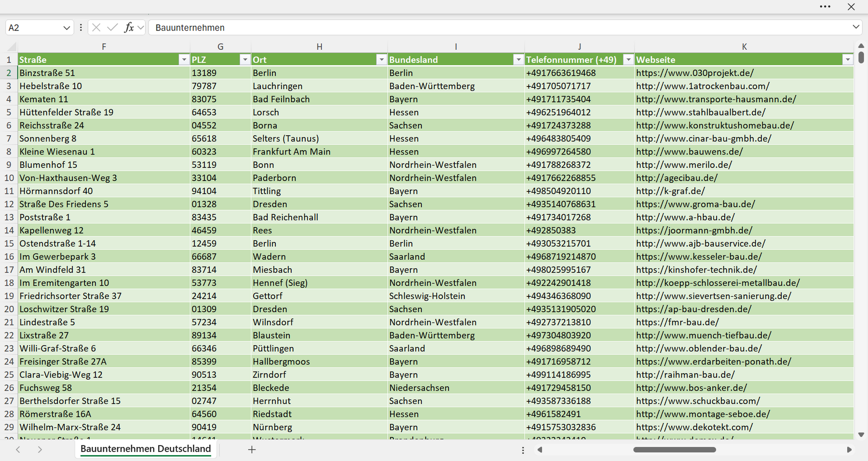Open the http://www.bauwens.de/ website link
Screen dimensions: 868x461
[x=690, y=152]
